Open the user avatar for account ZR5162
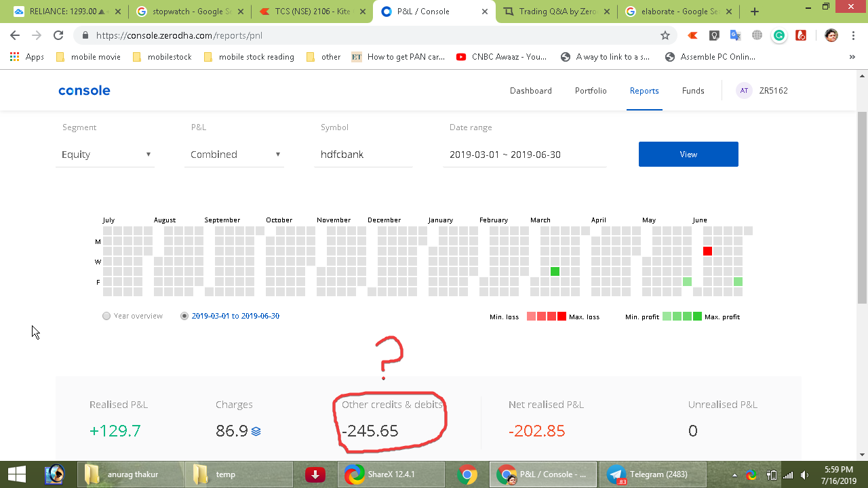The height and width of the screenshot is (488, 868). 744,90
